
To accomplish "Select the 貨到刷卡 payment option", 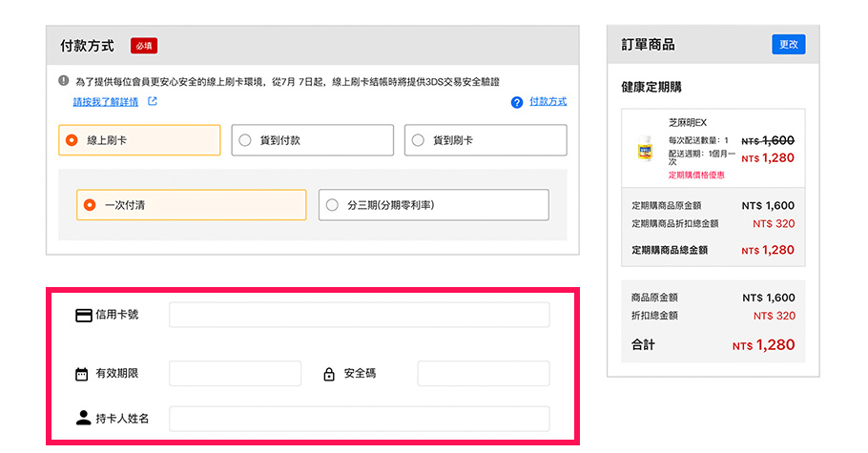I will (x=485, y=140).
